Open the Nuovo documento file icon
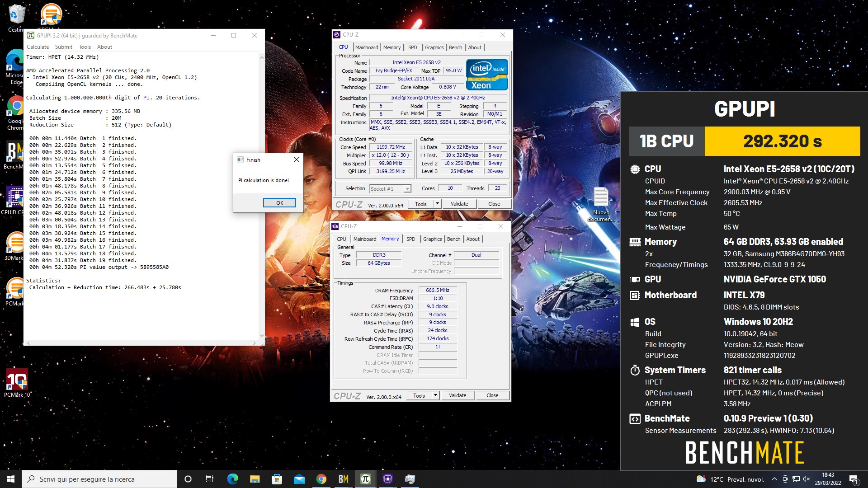Image resolution: width=868 pixels, height=488 pixels. tap(601, 204)
